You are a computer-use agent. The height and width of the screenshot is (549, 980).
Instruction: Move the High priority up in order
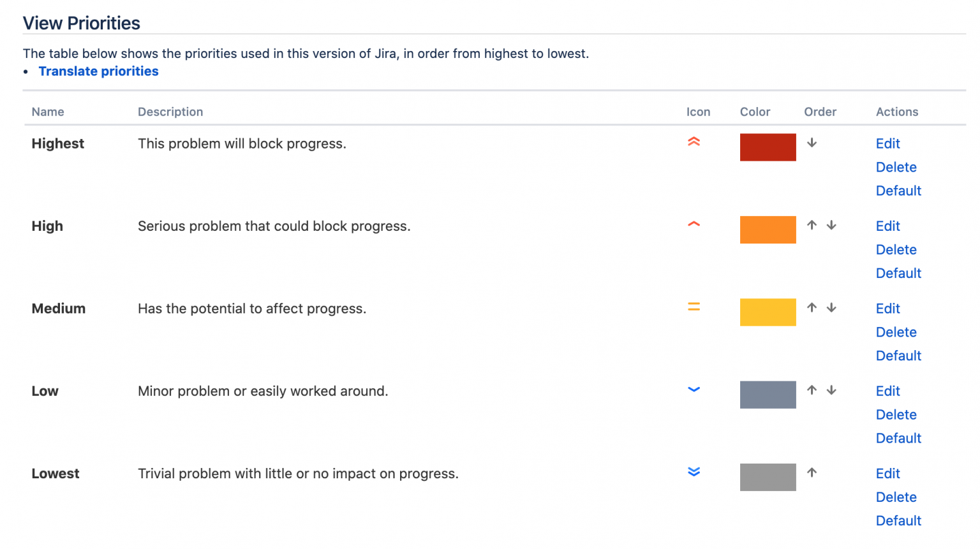(x=812, y=225)
